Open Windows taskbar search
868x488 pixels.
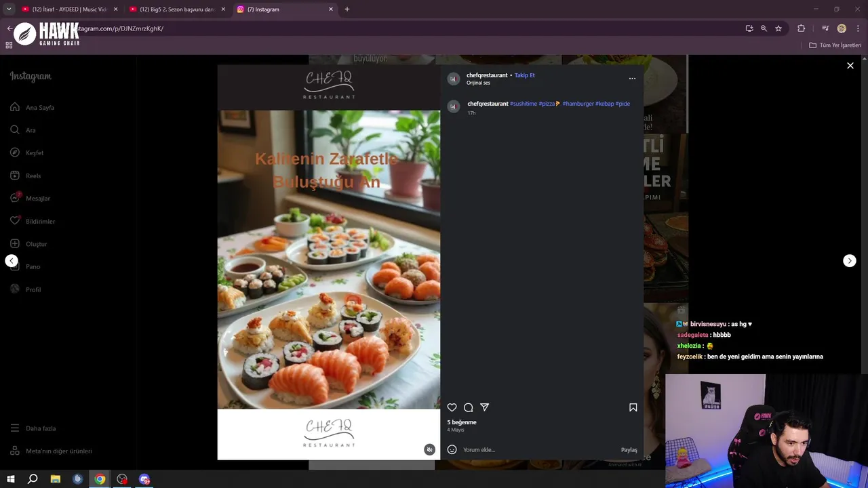click(x=33, y=479)
